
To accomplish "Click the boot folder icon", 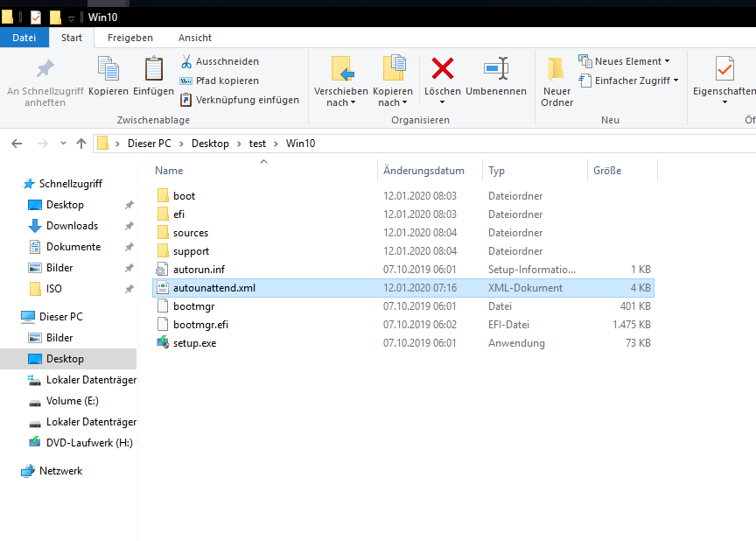I will 163,196.
